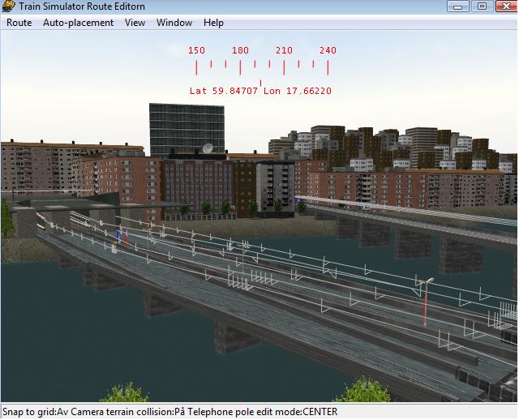This screenshot has height=420, width=519.
Task: Click the 240 compass heading label
Action: point(328,50)
